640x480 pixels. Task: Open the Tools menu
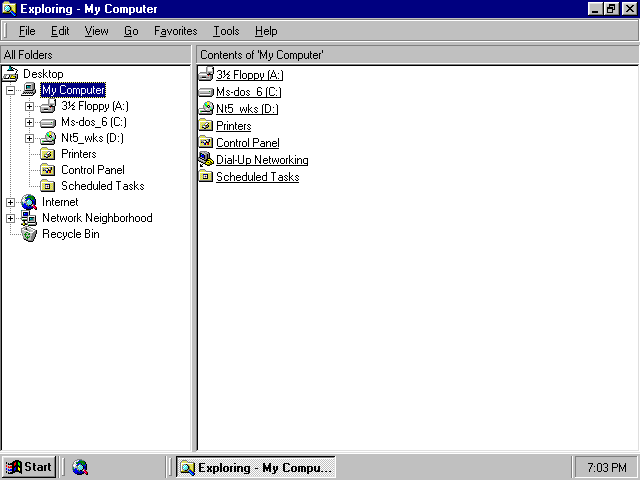[226, 31]
